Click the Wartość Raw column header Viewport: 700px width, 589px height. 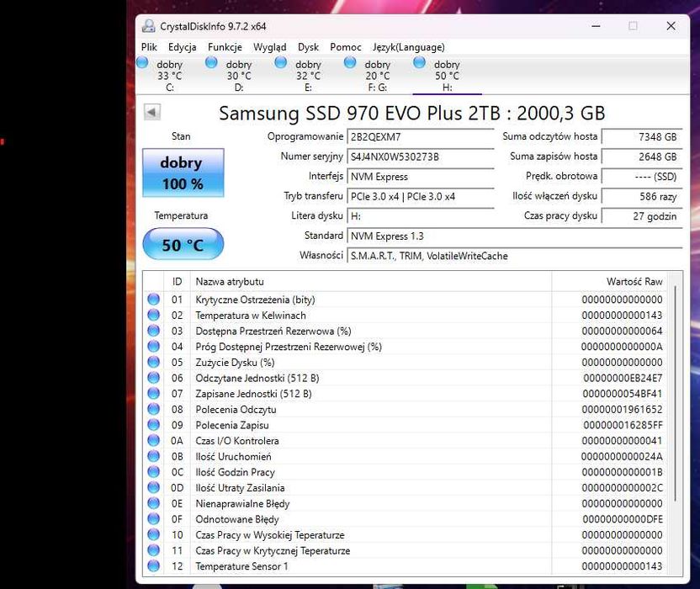610,282
